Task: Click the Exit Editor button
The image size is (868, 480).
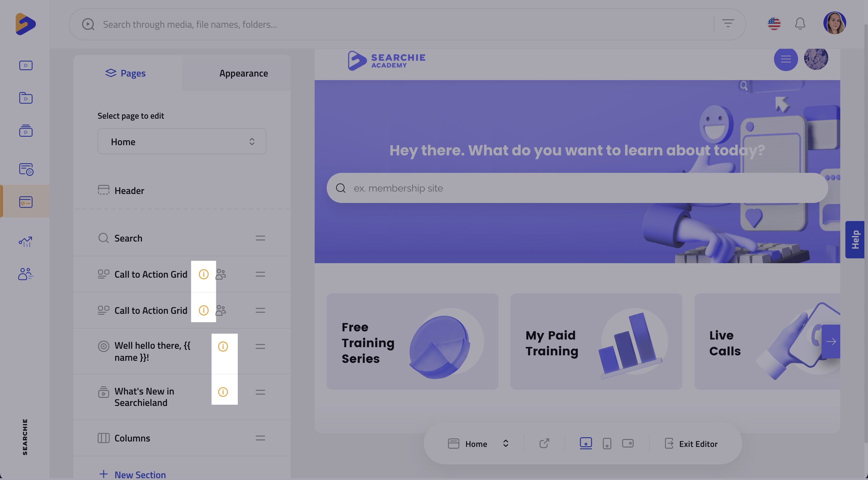Action: (x=691, y=444)
